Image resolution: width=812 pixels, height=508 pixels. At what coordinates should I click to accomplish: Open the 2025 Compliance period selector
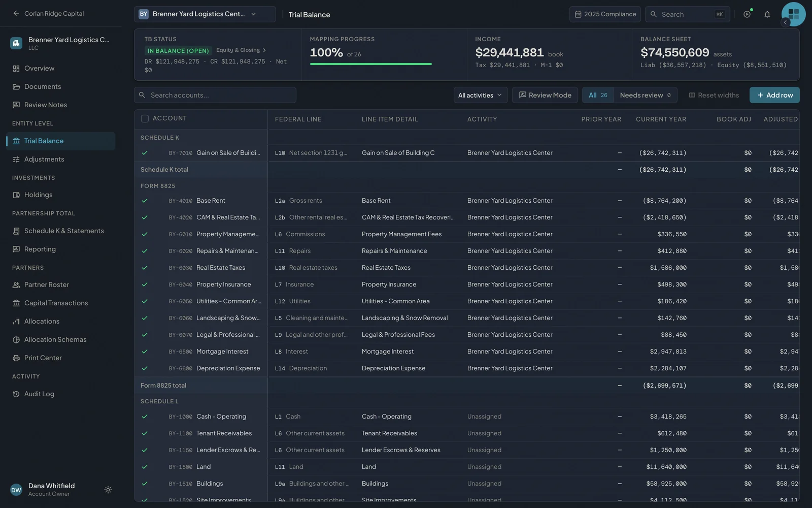[605, 14]
